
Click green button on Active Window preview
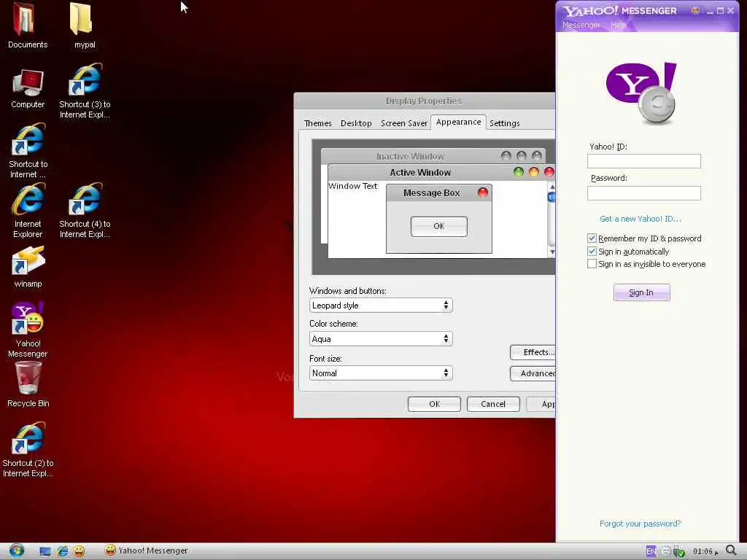519,172
